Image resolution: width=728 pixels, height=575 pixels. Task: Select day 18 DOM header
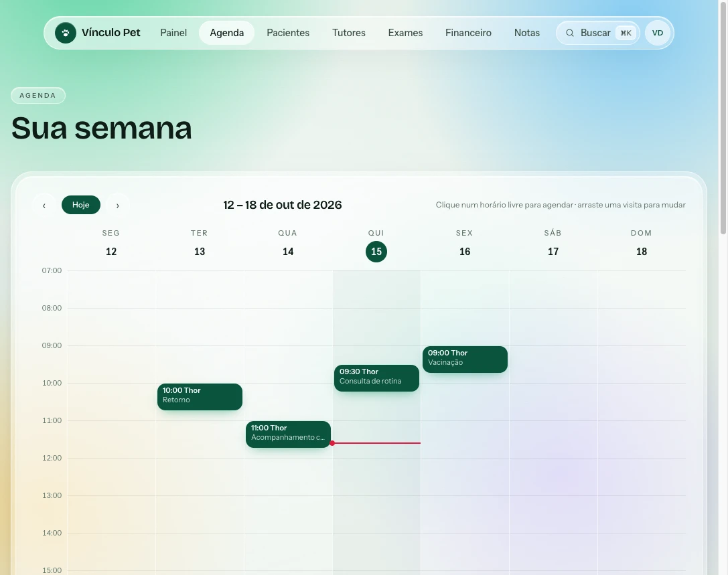pyautogui.click(x=641, y=243)
